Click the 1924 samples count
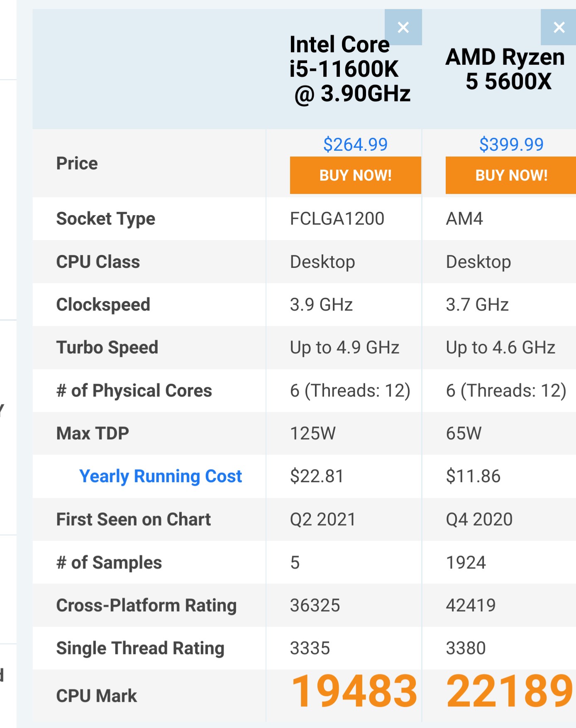576x728 pixels. [466, 563]
